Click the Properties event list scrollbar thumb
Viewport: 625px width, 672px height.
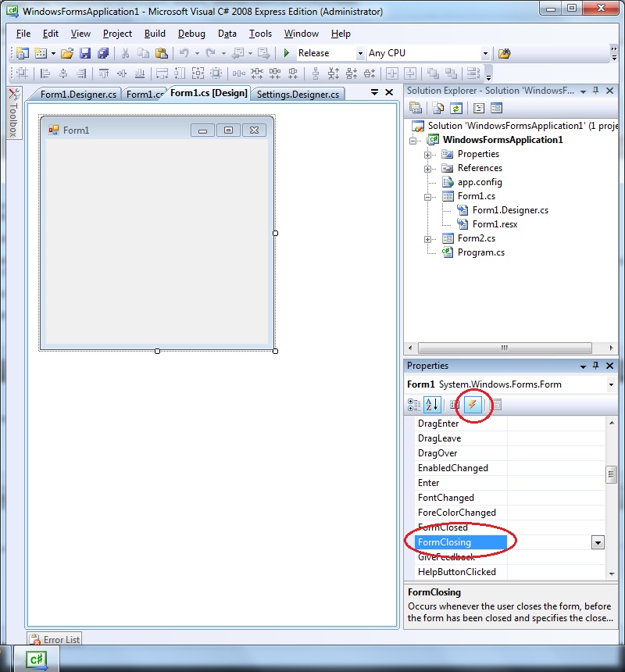click(611, 474)
